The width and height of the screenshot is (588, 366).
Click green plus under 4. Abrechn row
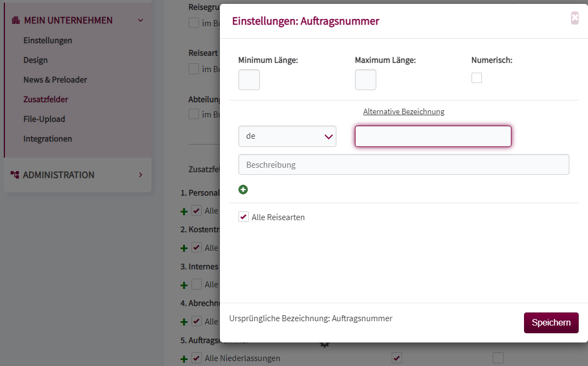pos(184,322)
